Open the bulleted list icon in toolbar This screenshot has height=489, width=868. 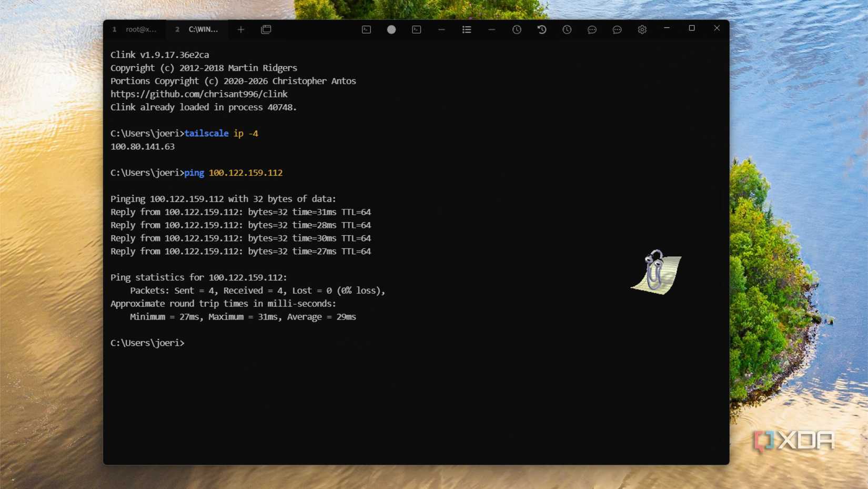pyautogui.click(x=467, y=29)
